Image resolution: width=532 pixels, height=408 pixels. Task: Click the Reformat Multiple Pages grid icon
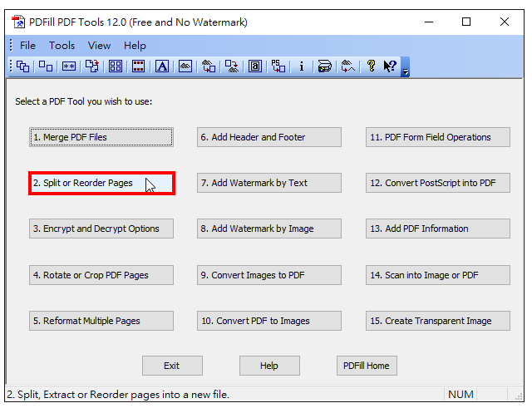pyautogui.click(x=116, y=66)
